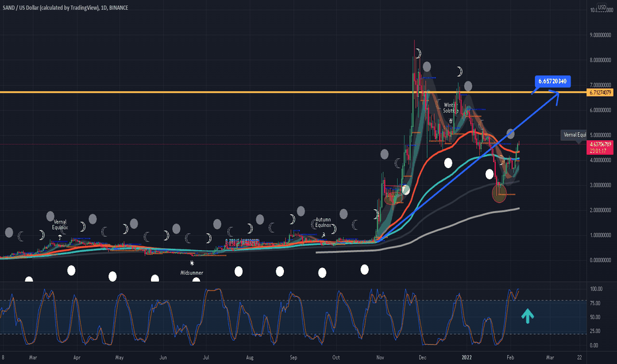Click white moon icon inside November consolidation
Image resolution: width=617 pixels, height=364 pixels.
point(406,190)
